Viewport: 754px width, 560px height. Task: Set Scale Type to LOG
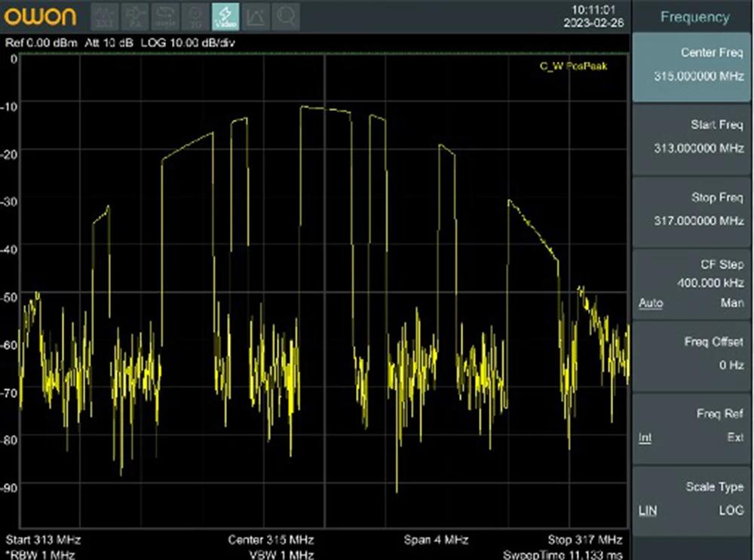(731, 510)
